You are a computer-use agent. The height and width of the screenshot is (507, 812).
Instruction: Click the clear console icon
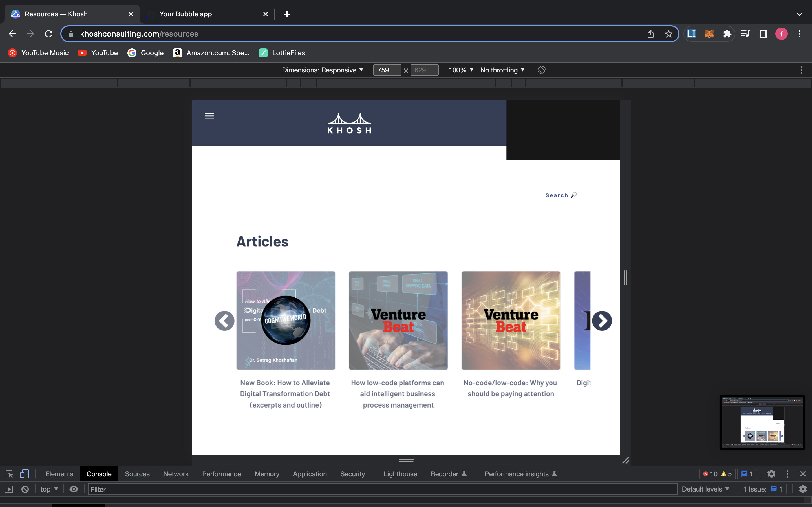coord(25,489)
